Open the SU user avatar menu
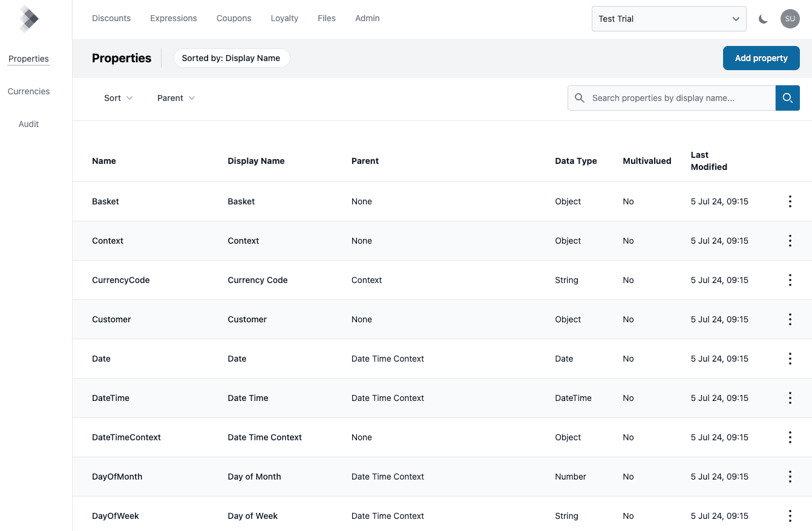 (x=790, y=19)
